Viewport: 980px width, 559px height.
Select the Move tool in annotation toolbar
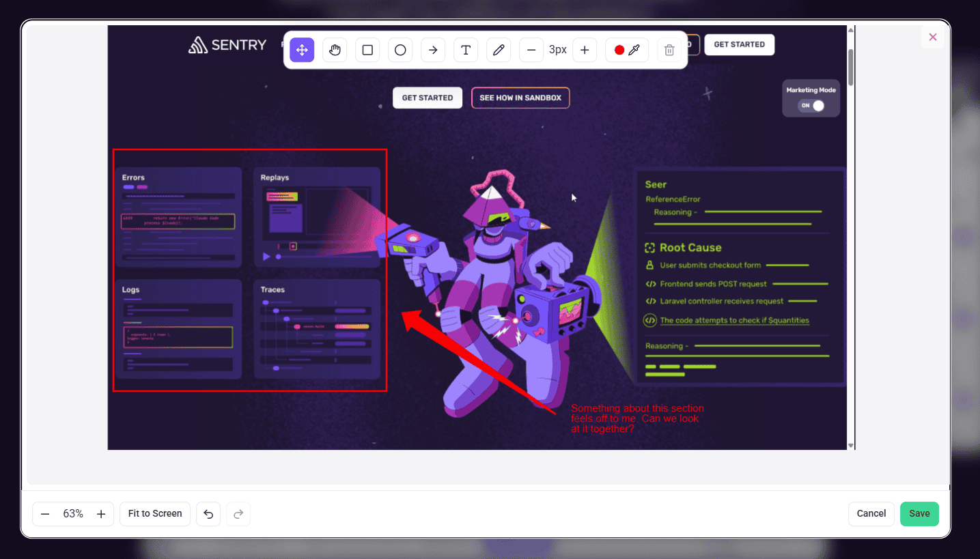(x=302, y=50)
